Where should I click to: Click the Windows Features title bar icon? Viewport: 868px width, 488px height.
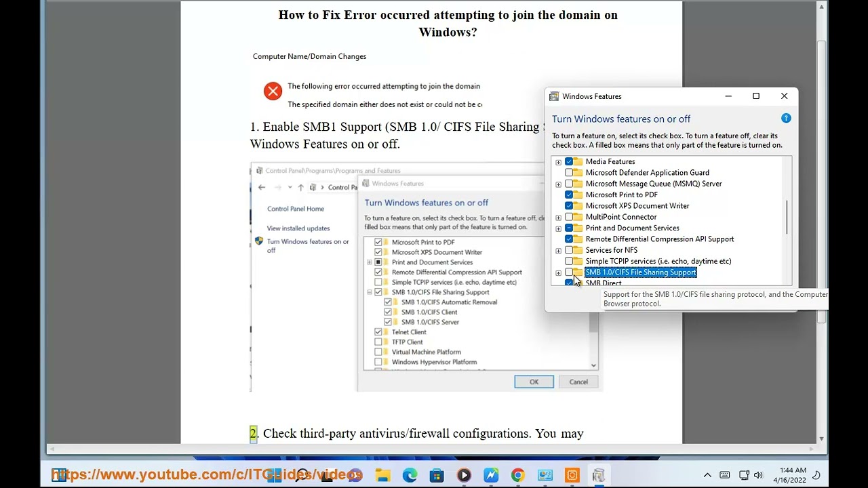(x=554, y=96)
